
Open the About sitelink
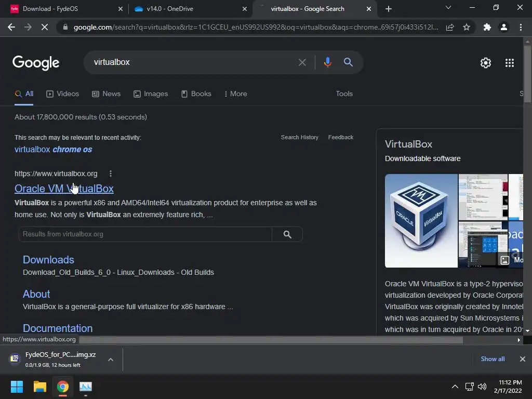click(x=36, y=294)
